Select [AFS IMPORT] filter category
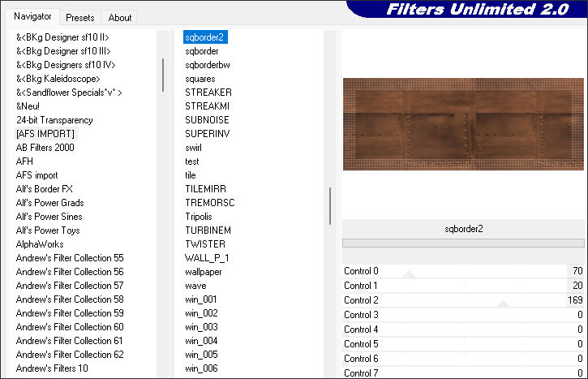The height and width of the screenshot is (379, 588). [45, 134]
